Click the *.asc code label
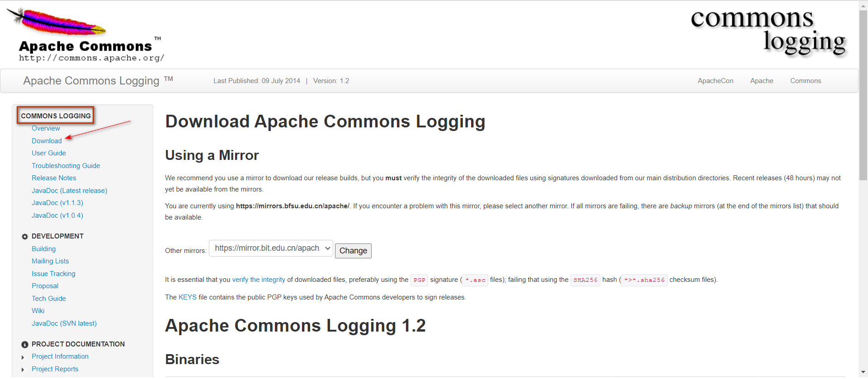The image size is (868, 379). (x=475, y=280)
